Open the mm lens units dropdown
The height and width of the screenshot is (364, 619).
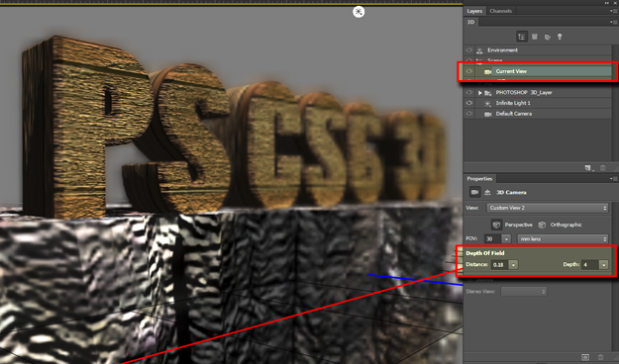[563, 239]
